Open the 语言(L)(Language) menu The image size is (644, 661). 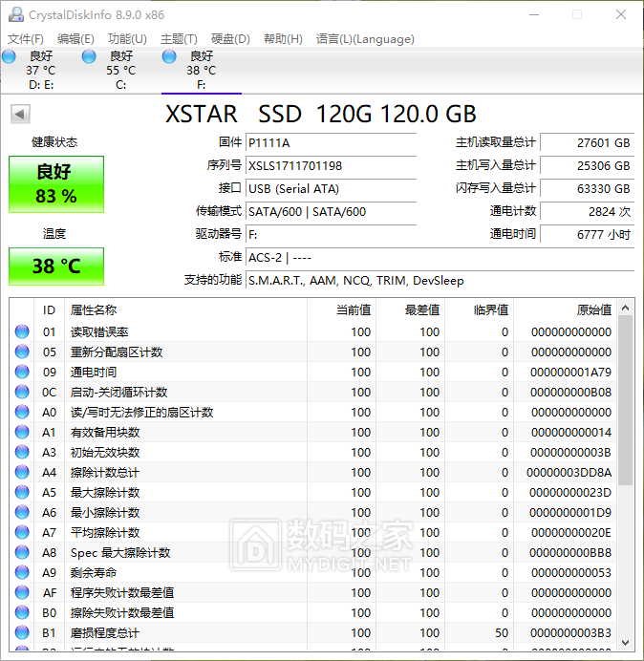pos(365,39)
